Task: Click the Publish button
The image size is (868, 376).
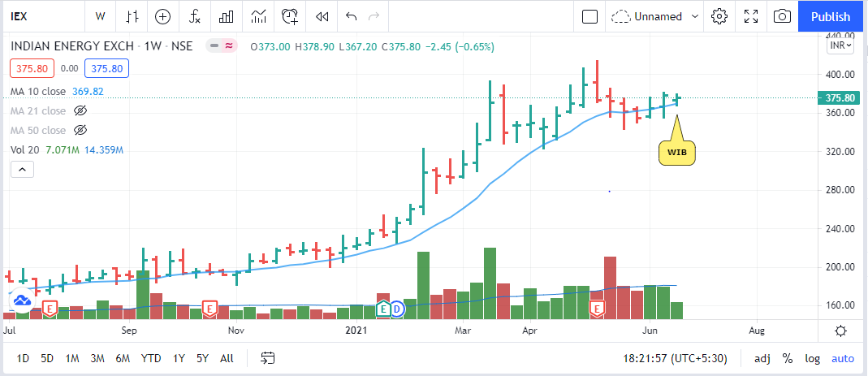Action: tap(831, 16)
